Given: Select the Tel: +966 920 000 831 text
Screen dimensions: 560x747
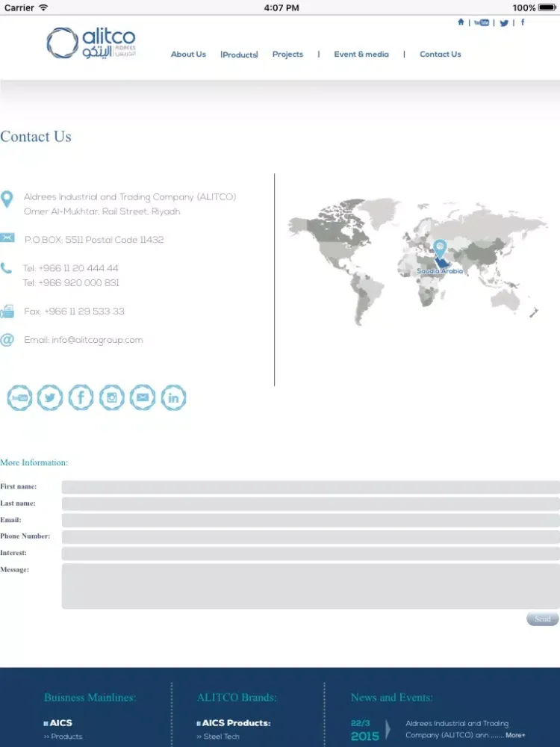Looking at the screenshot, I should point(71,283).
